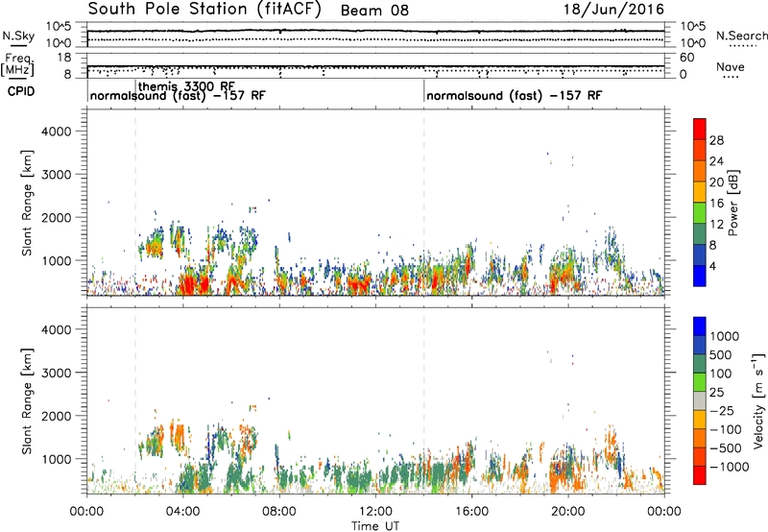Click the 500 label on velocity colorbar
The width and height of the screenshot is (768, 532).
coord(719,354)
